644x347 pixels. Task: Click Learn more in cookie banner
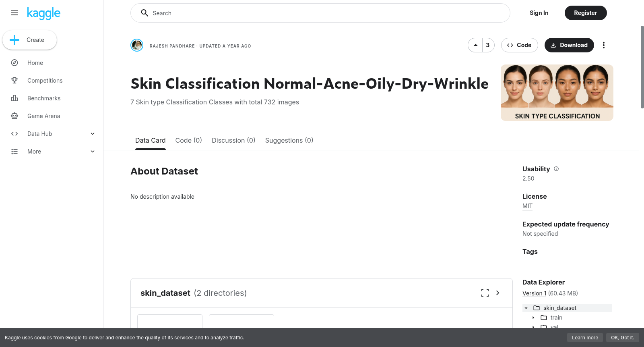585,338
